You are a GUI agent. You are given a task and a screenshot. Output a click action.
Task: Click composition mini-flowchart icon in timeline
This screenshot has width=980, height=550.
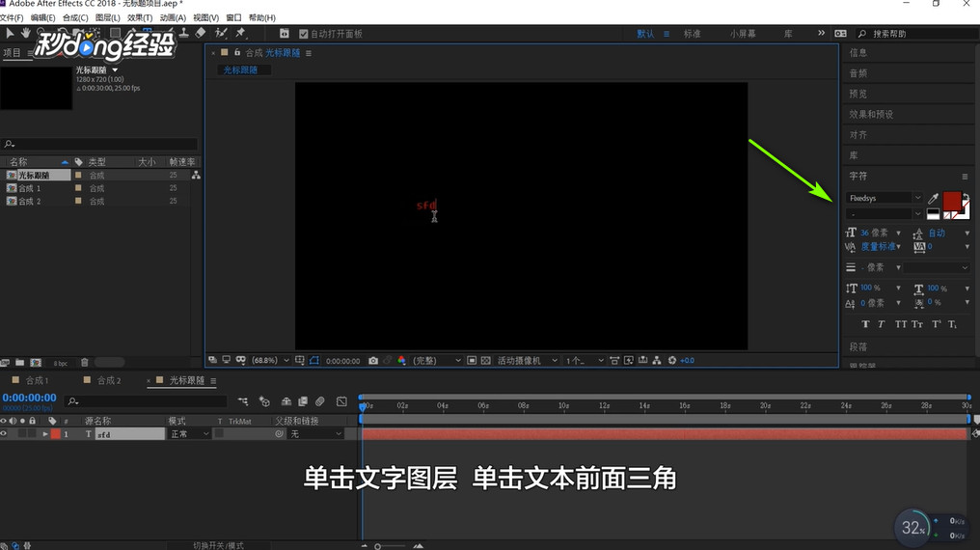(x=243, y=401)
